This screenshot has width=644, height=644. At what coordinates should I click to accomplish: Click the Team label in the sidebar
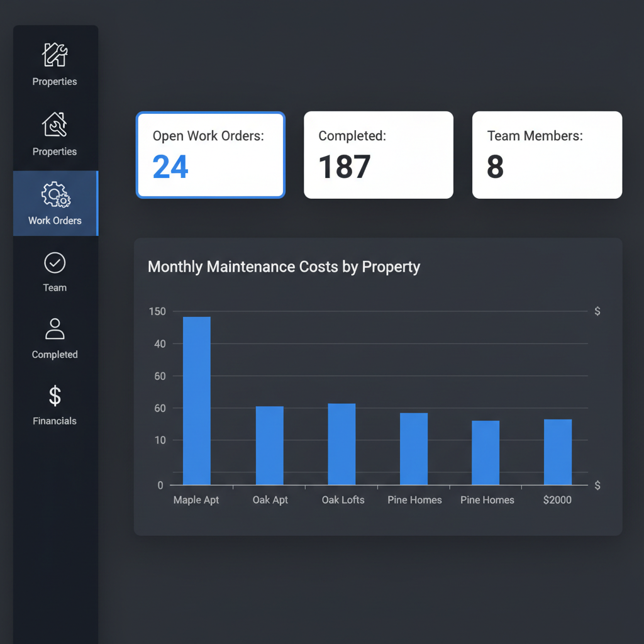[55, 287]
